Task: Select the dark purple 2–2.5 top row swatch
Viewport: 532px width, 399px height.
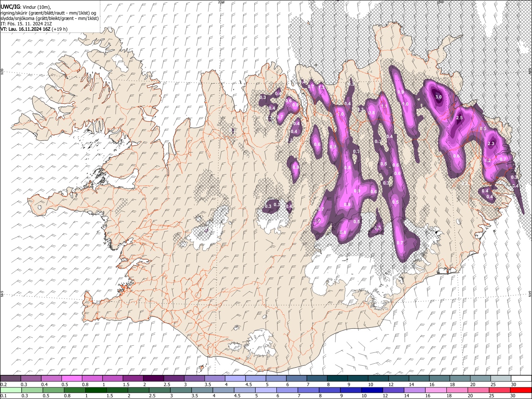Action: coord(153,378)
